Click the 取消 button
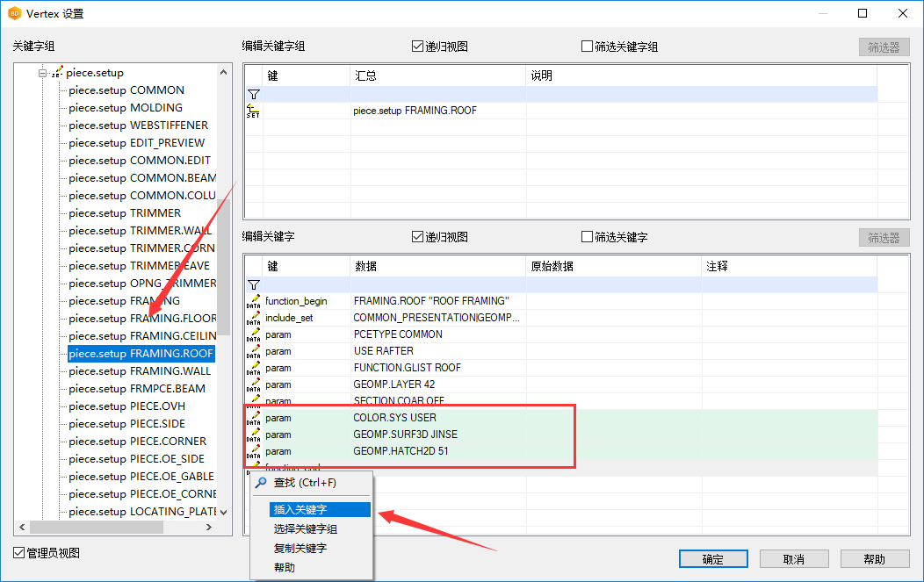This screenshot has width=924, height=582. coord(794,559)
